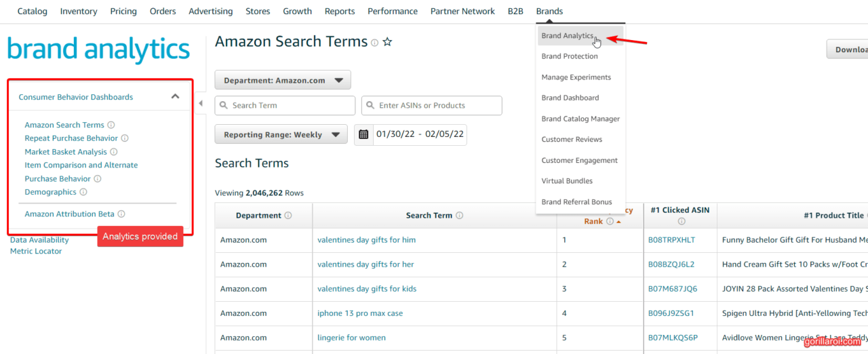The height and width of the screenshot is (354, 868).
Task: Click info icon beside Amazon Search Terms heading
Action: click(374, 43)
